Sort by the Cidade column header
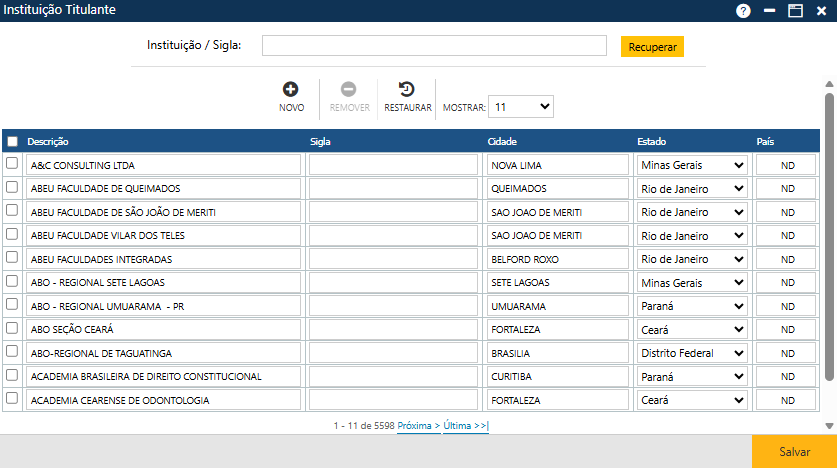The width and height of the screenshot is (837, 468). coord(502,141)
